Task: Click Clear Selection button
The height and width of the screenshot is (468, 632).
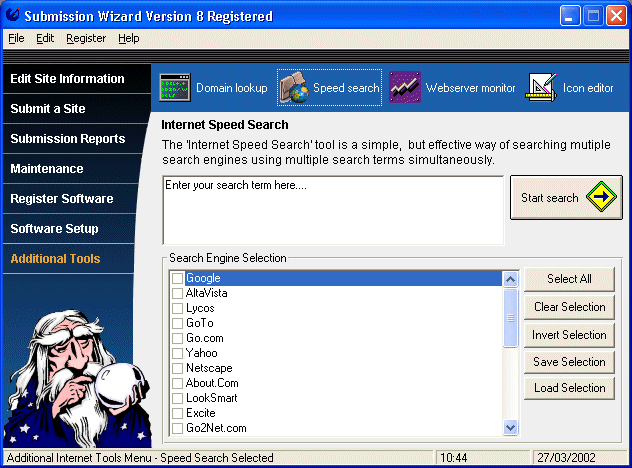Action: point(569,307)
